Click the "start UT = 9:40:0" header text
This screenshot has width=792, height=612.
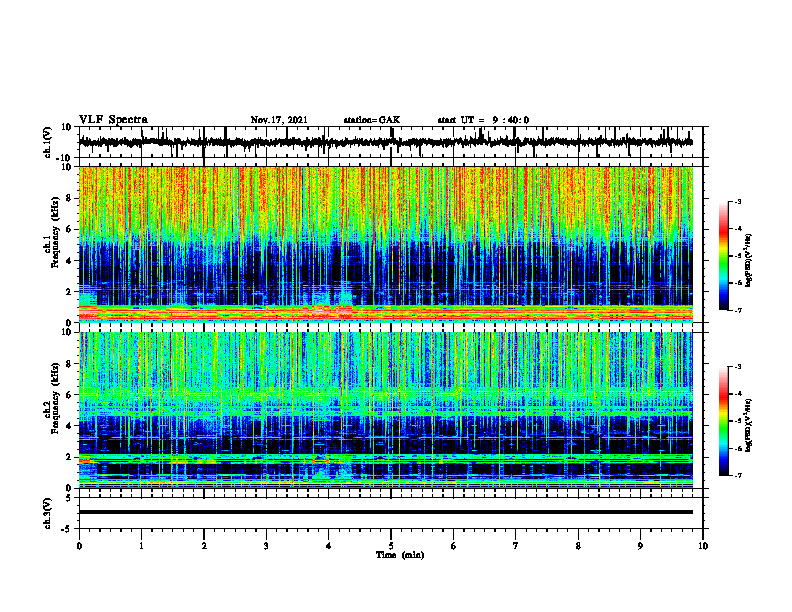click(x=483, y=120)
